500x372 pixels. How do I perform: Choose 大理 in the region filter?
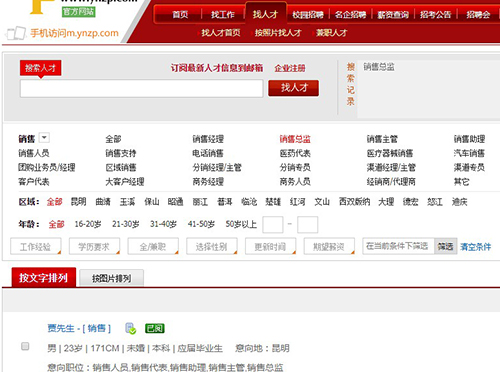(x=386, y=202)
